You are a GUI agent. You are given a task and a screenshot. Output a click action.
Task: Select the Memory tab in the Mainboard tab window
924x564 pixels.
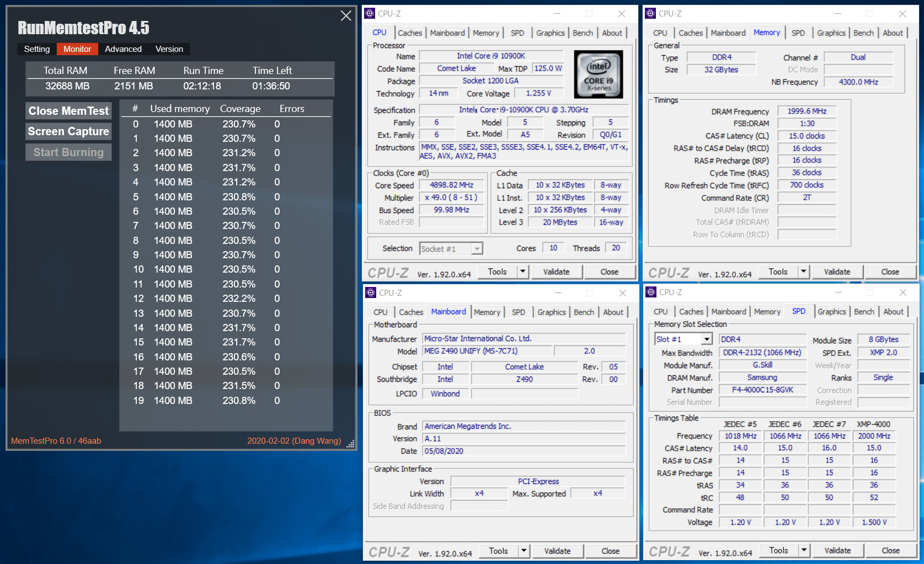pyautogui.click(x=487, y=312)
